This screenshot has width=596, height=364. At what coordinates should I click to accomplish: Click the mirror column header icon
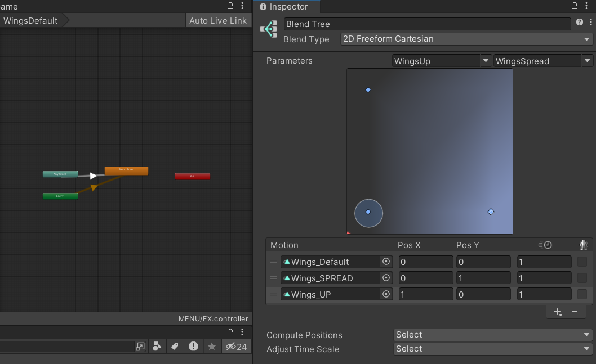point(584,245)
